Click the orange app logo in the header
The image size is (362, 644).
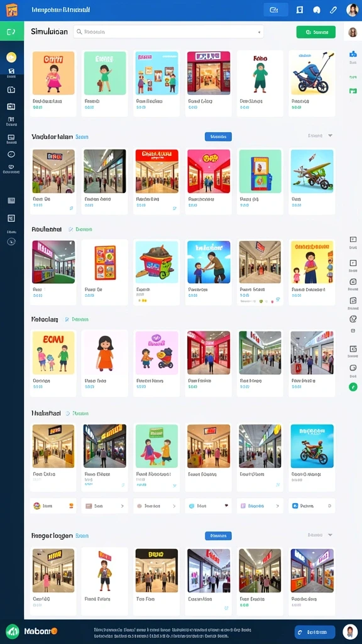(12, 10)
